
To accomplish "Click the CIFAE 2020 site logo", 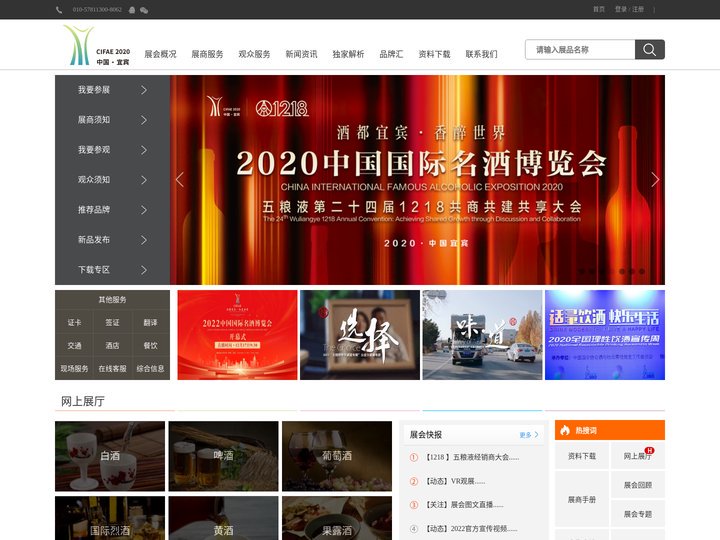I will 96,45.
